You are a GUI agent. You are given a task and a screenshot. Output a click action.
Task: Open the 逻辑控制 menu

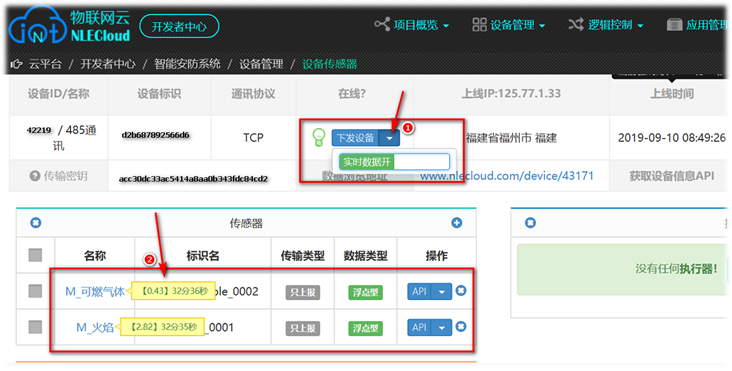pyautogui.click(x=606, y=25)
